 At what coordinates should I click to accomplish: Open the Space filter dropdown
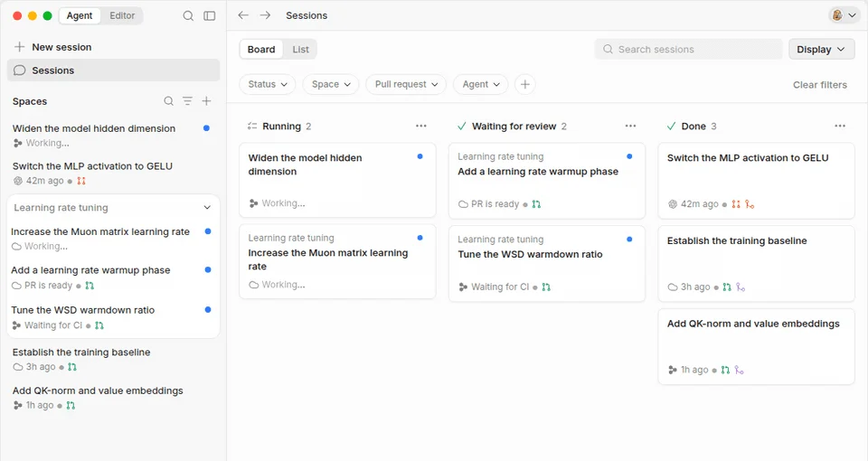331,84
